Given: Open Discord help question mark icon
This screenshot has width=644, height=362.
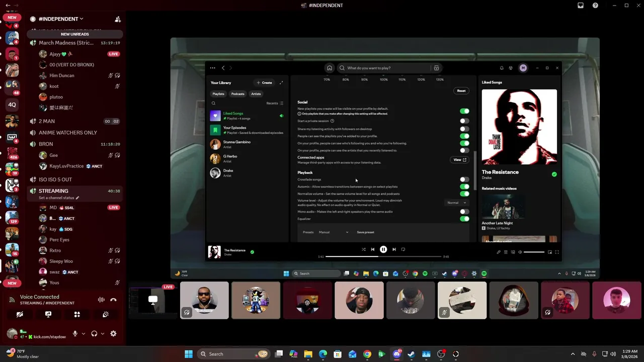Looking at the screenshot, I should (596, 5).
